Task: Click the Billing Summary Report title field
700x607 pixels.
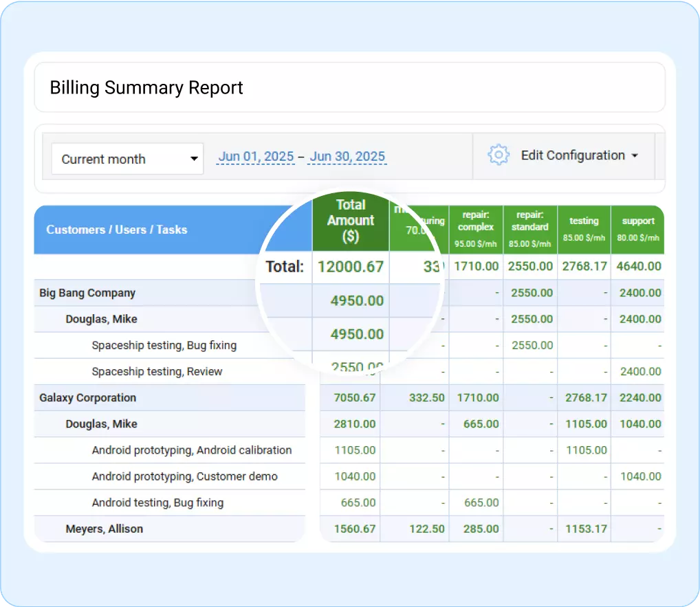Action: pos(146,87)
